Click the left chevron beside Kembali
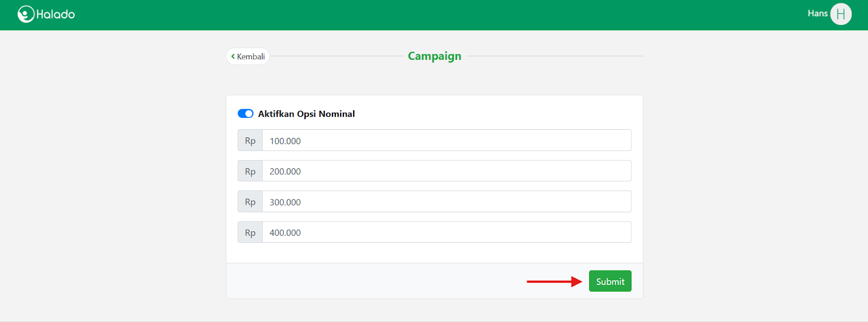 [x=233, y=56]
